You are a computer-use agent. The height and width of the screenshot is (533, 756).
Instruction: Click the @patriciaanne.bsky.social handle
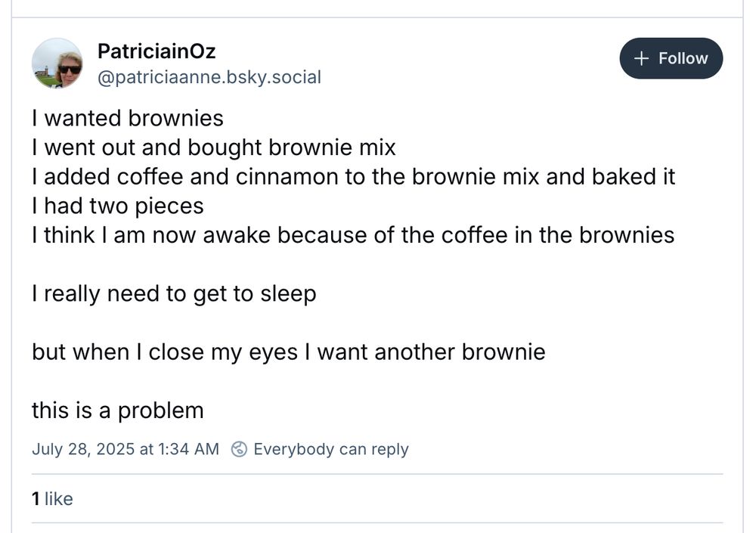pyautogui.click(x=209, y=77)
